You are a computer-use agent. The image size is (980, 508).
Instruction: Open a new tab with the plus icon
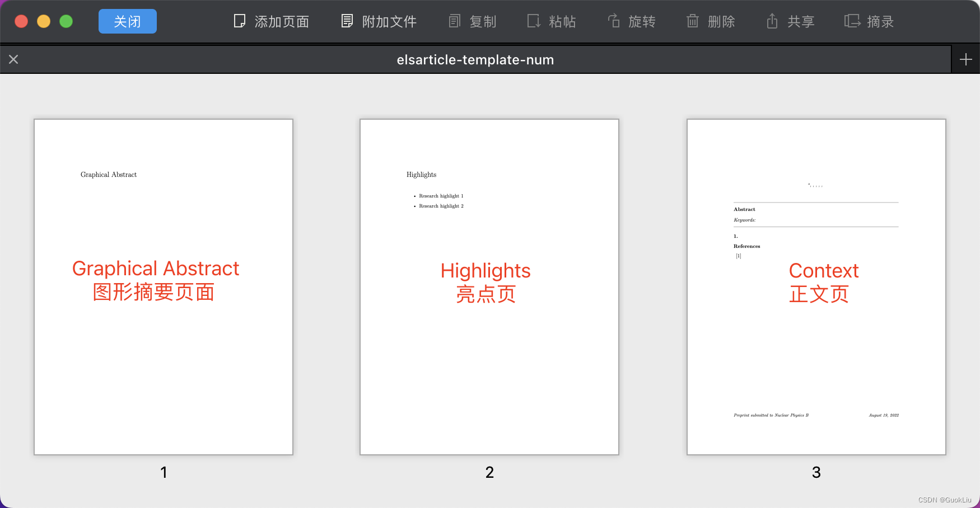pos(965,59)
